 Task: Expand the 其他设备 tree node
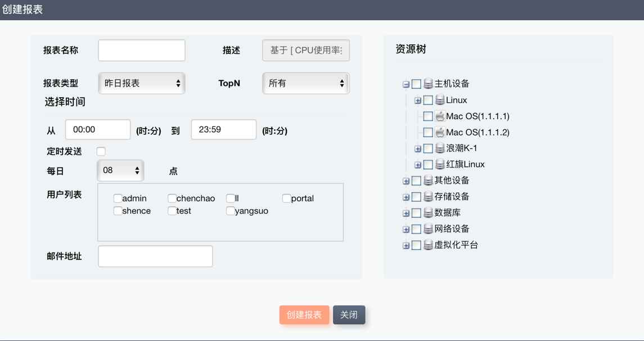click(406, 181)
